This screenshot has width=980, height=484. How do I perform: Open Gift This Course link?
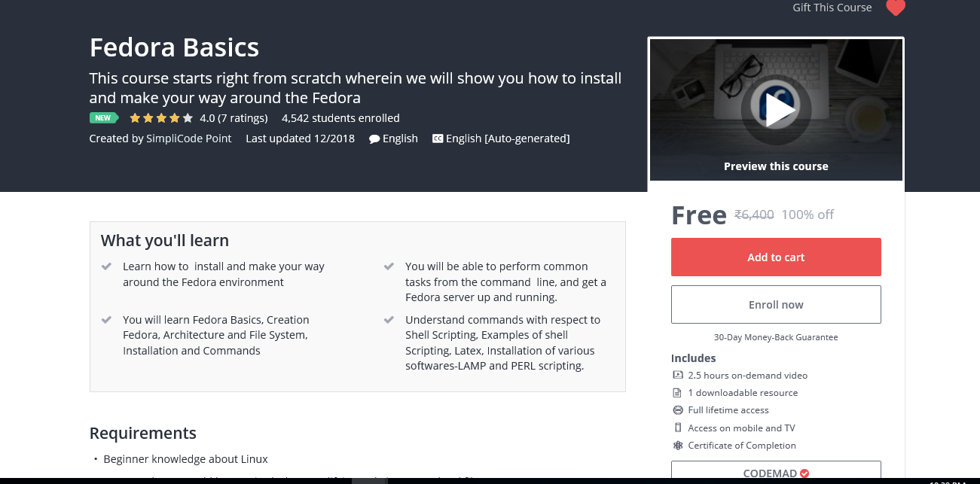coord(832,8)
